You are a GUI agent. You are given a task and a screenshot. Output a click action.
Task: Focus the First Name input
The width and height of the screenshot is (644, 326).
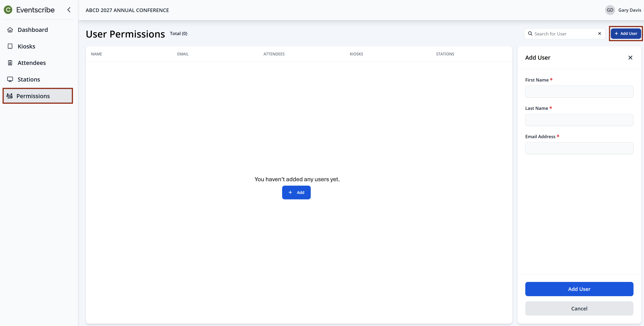click(x=579, y=92)
